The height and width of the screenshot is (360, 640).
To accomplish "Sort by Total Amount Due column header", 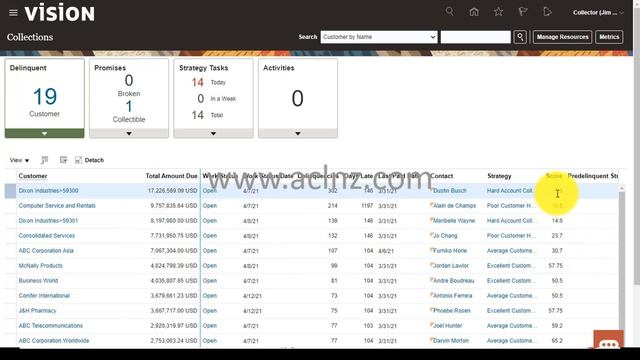I will [171, 176].
